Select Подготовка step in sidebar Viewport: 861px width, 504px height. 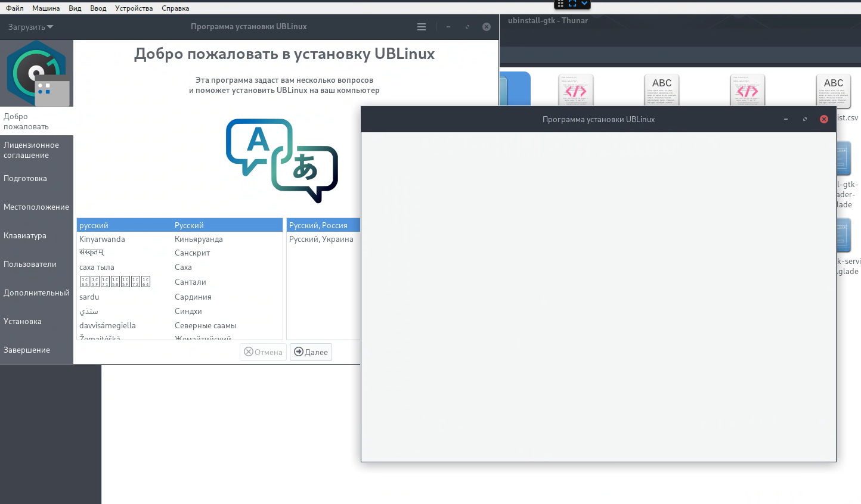(x=36, y=178)
